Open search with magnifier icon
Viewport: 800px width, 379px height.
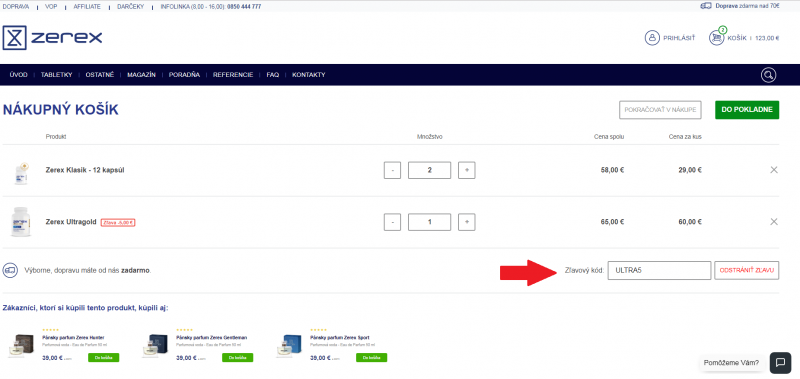pyautogui.click(x=768, y=75)
